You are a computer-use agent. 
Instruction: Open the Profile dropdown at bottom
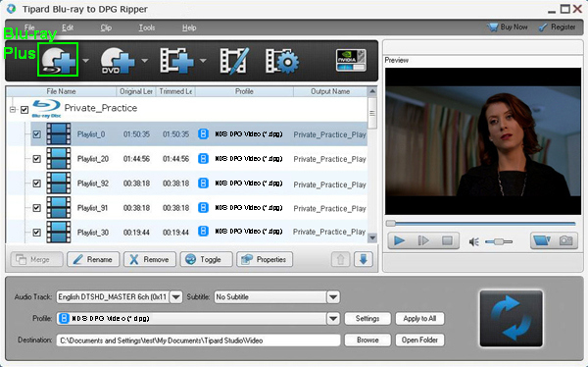coord(333,319)
